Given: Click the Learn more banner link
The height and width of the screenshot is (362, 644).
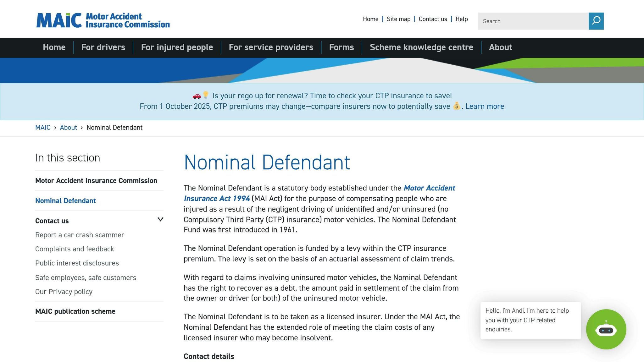Looking at the screenshot, I should click(485, 107).
